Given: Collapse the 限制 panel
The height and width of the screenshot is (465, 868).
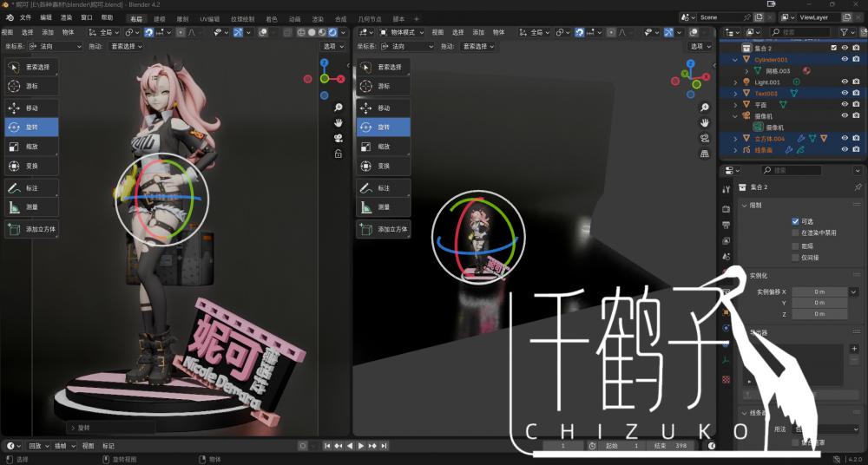Looking at the screenshot, I should [x=745, y=206].
